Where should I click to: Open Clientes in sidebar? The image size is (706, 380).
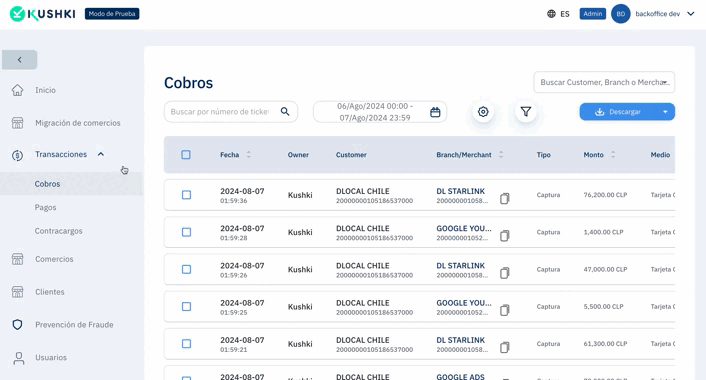pos(50,292)
